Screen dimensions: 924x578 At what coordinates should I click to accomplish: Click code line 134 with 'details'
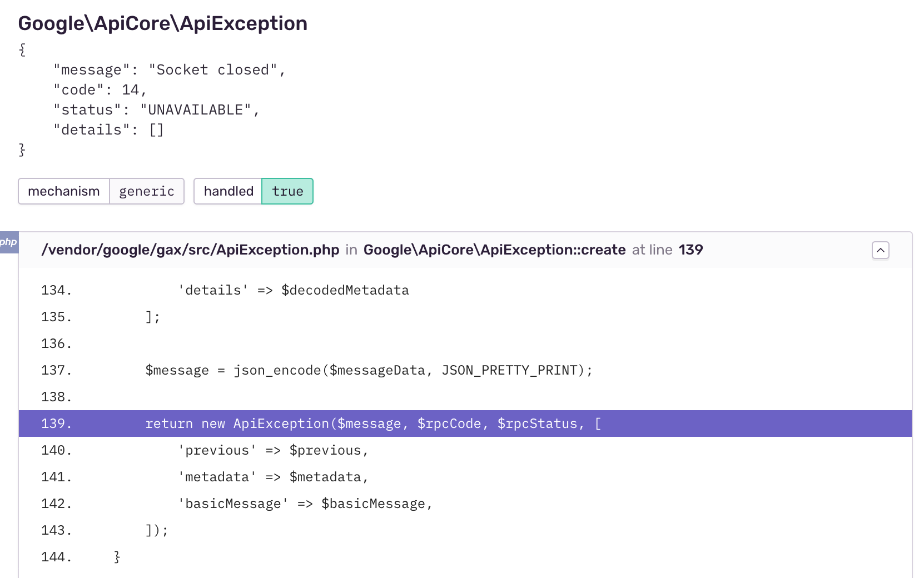click(465, 290)
